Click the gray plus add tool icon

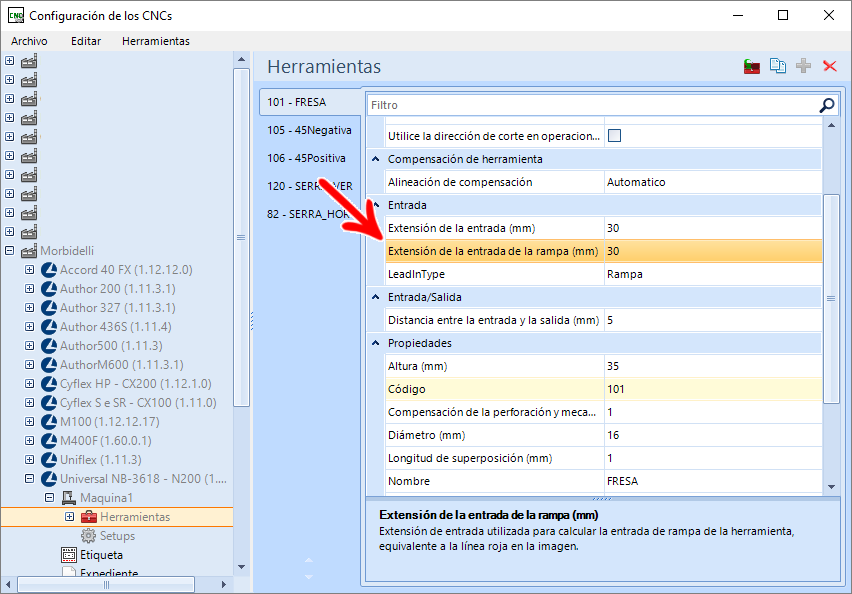pos(803,66)
